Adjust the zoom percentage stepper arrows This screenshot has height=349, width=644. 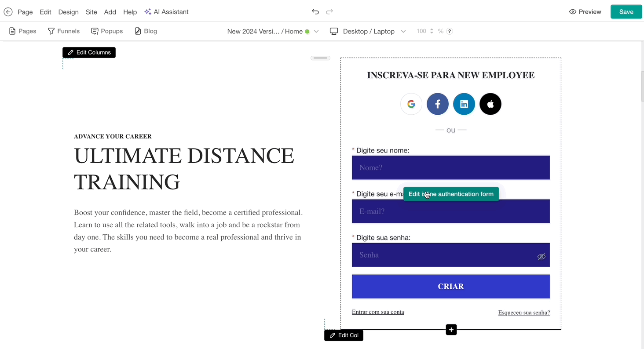click(432, 31)
